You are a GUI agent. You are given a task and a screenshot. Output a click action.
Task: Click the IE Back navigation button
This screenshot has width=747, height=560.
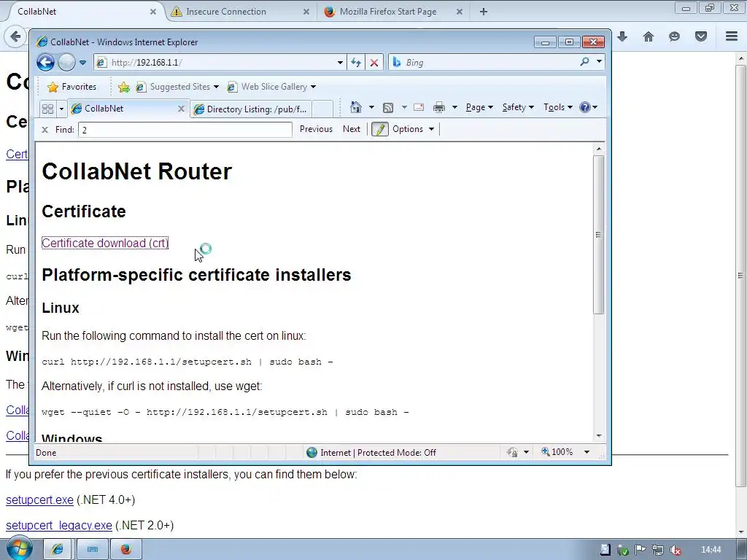click(45, 63)
